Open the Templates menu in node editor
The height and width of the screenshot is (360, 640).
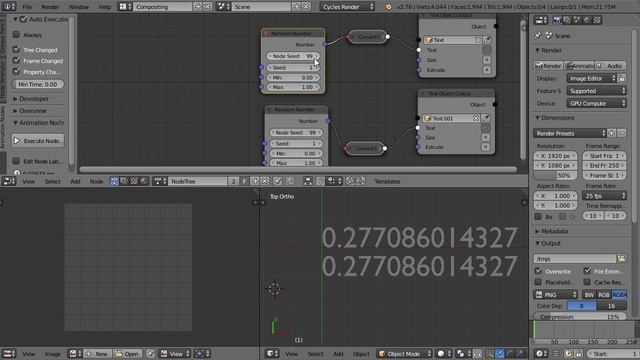tap(387, 181)
